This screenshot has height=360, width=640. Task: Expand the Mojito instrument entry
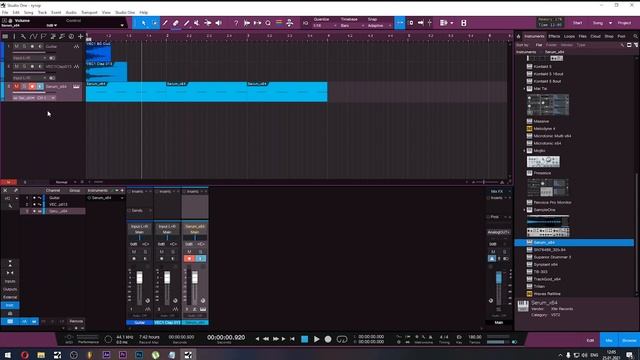(x=525, y=151)
